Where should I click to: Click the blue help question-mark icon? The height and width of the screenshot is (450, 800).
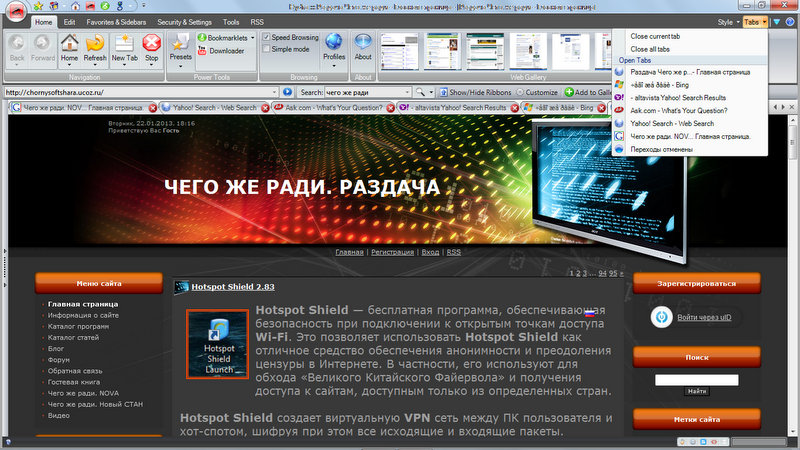pos(790,22)
